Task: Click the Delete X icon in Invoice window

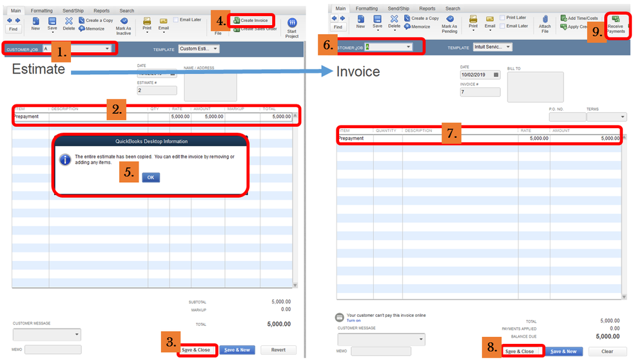Action: pos(394,19)
